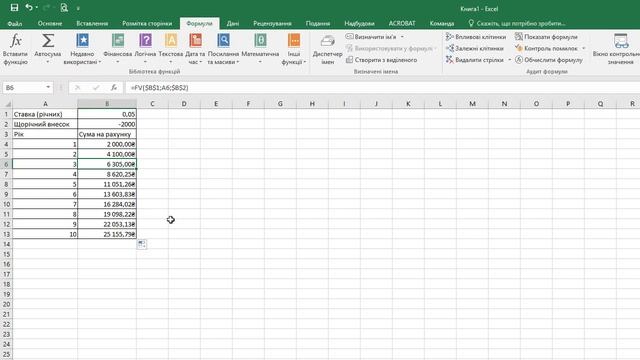Click the Tell Me search box with lightbulb
Image resolution: width=640 pixels, height=360 pixels.
(517, 23)
